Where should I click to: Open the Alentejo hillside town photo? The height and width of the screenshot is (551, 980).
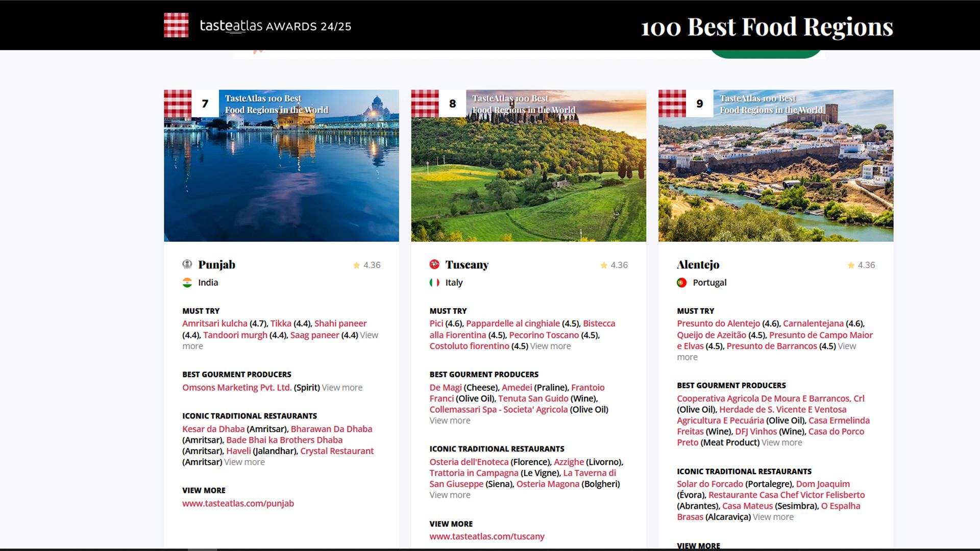[776, 166]
